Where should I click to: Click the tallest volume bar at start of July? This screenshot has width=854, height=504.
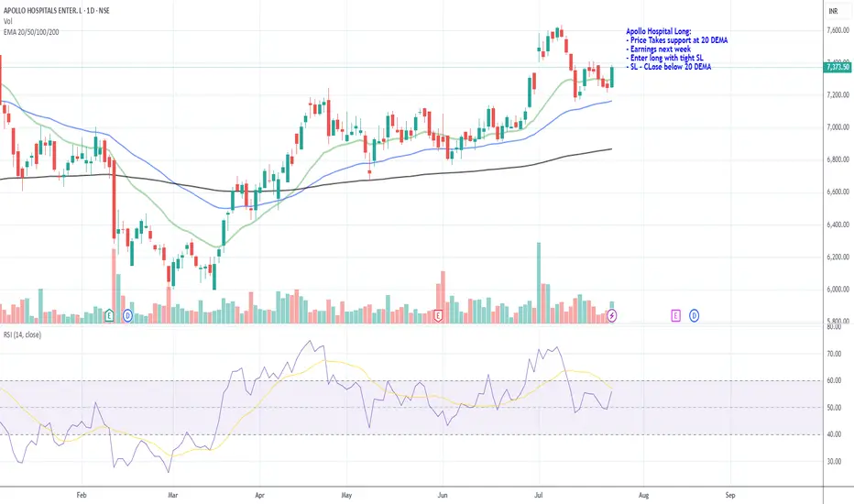(539, 283)
